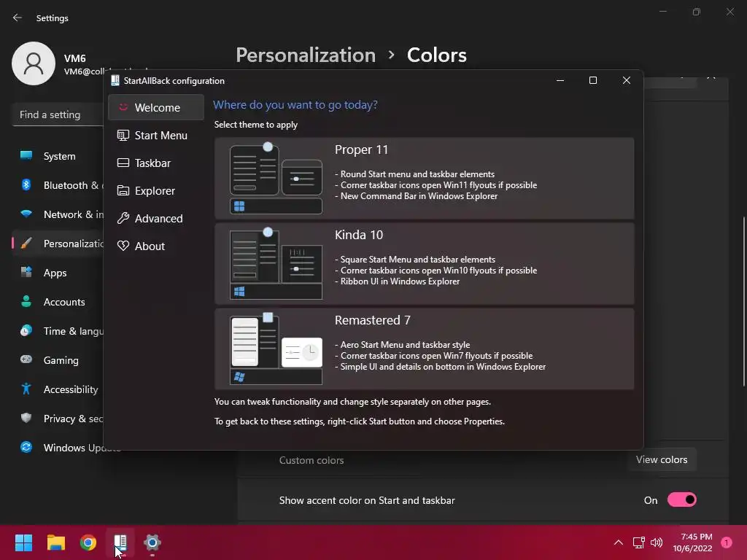The width and height of the screenshot is (747, 560).
Task: Click the Find a setting search box
Action: click(58, 114)
